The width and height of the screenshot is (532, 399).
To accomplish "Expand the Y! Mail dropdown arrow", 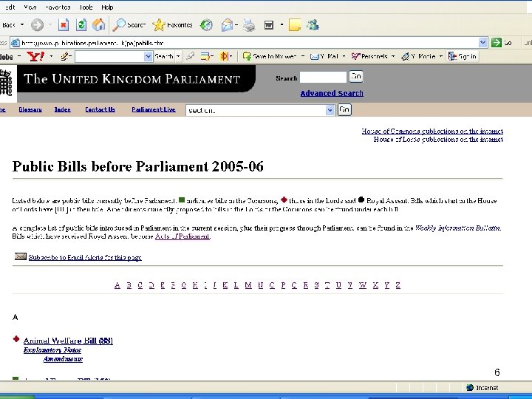I will (344, 56).
